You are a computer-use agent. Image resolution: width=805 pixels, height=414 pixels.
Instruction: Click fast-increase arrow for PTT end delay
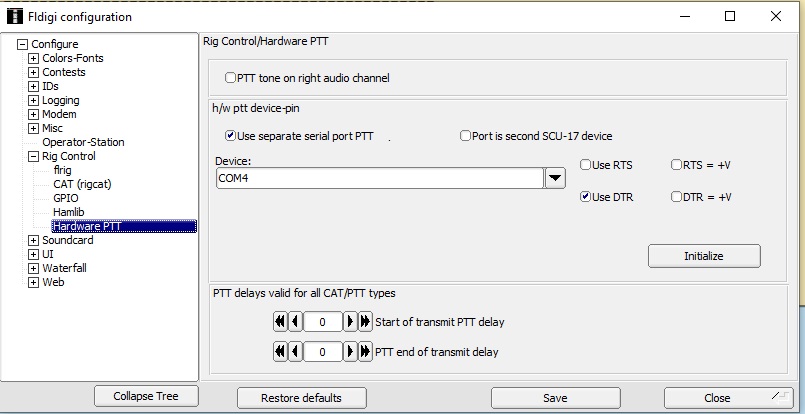[x=365, y=352]
